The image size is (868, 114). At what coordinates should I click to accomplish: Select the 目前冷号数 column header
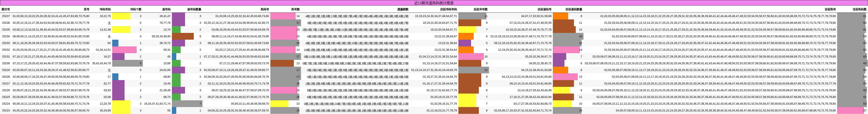point(480,9)
